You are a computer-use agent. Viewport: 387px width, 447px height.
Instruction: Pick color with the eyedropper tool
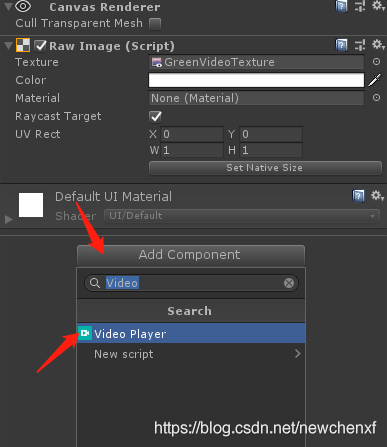[375, 80]
